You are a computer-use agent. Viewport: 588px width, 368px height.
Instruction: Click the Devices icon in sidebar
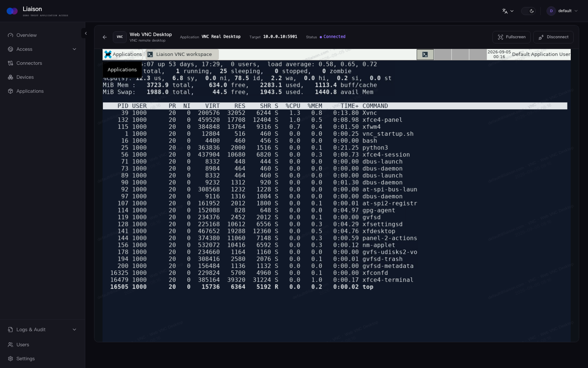[x=10, y=77]
